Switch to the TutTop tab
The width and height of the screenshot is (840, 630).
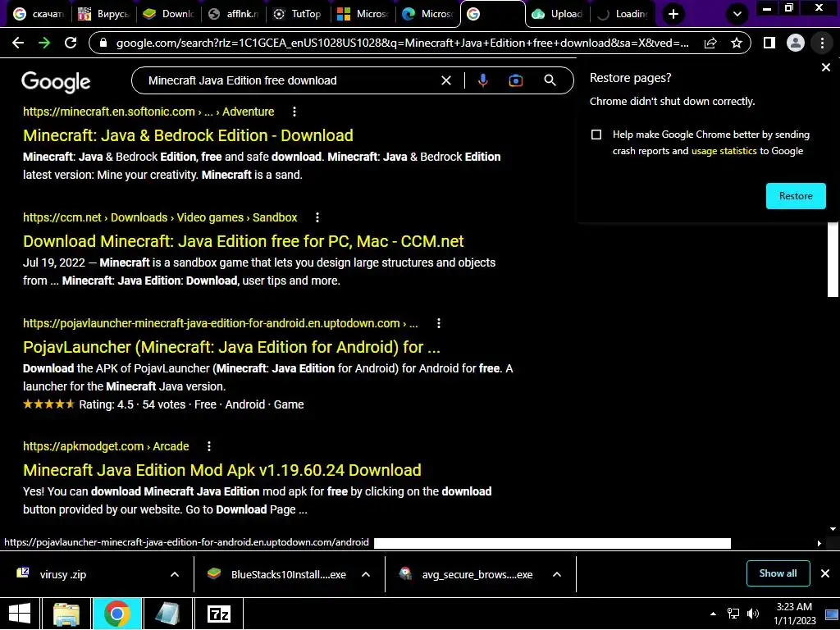tap(298, 14)
